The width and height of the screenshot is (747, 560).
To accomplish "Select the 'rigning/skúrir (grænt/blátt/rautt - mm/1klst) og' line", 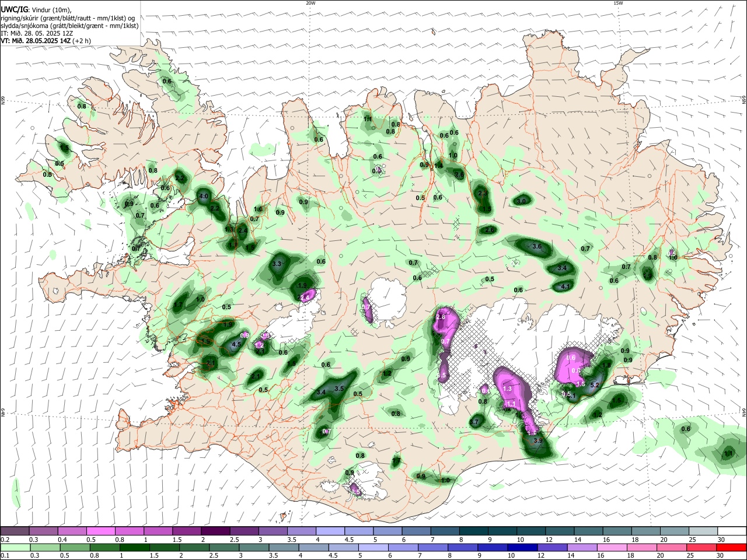I will (68, 18).
